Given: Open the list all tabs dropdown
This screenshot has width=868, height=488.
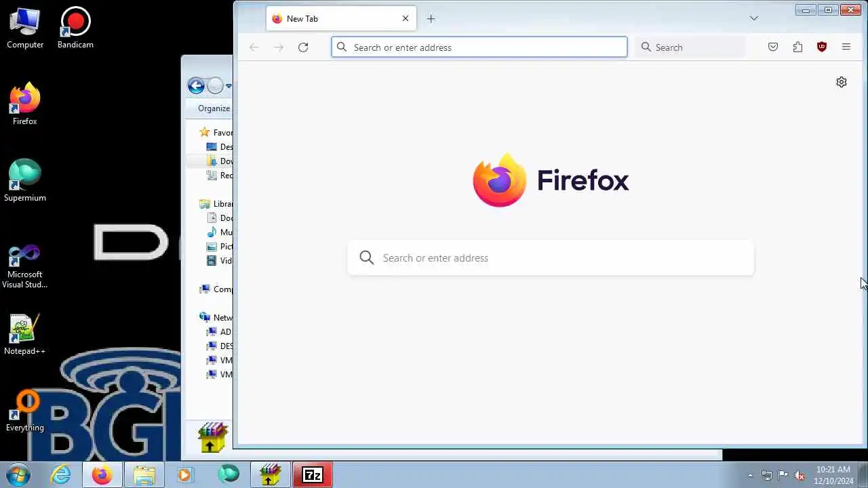Looking at the screenshot, I should click(x=753, y=18).
